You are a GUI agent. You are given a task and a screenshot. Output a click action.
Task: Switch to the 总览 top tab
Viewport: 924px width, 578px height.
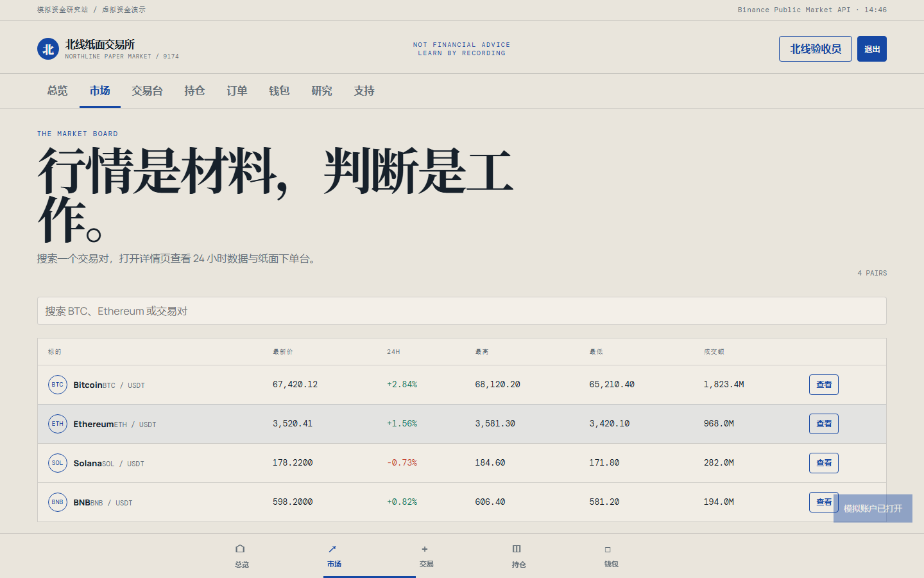(x=58, y=91)
